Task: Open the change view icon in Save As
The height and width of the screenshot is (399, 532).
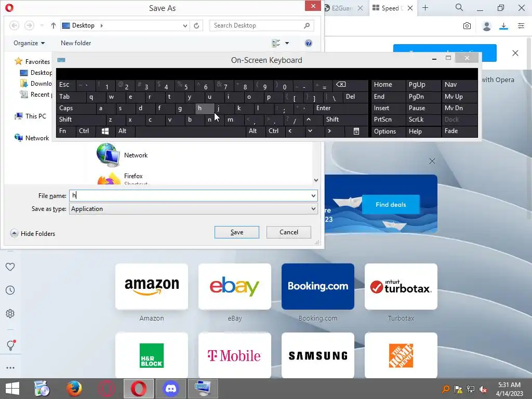Action: 276,43
